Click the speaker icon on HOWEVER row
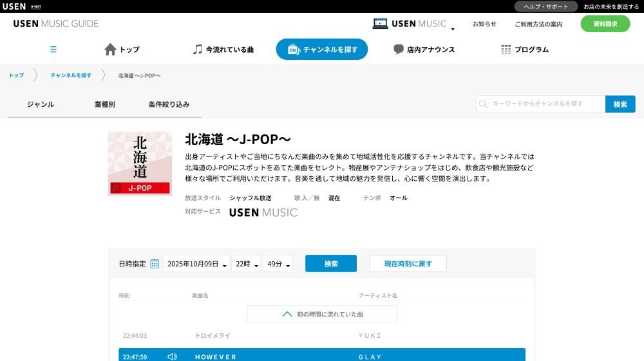This screenshot has width=644, height=361. [x=172, y=356]
